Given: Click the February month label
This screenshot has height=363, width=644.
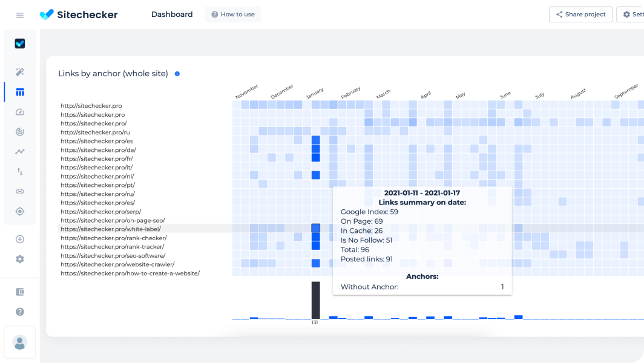Looking at the screenshot, I should [x=351, y=93].
